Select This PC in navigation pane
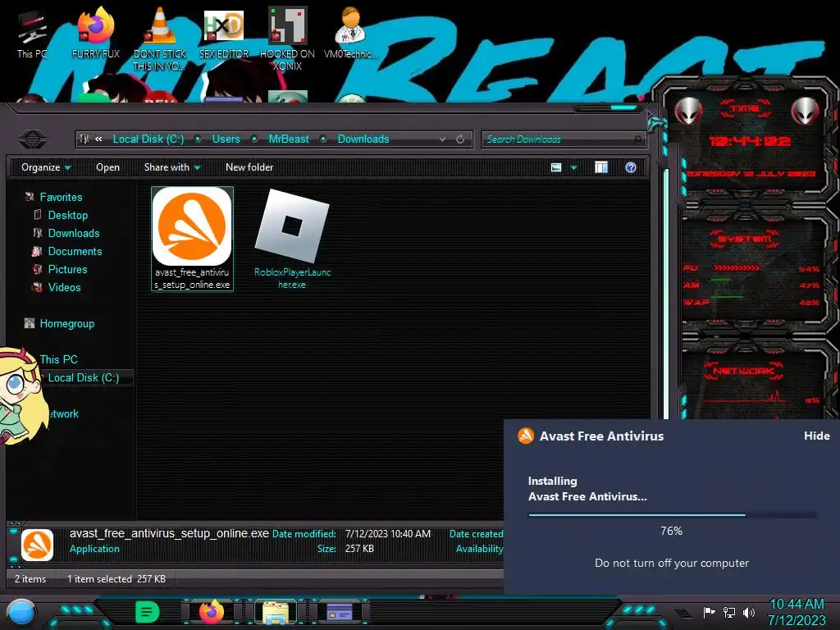The image size is (840, 630). click(58, 359)
